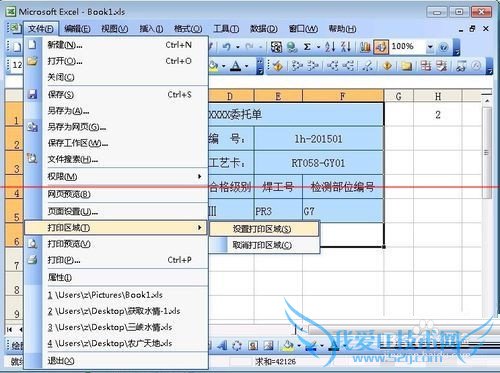
Task: Click the Trace Error diamond icon
Action: coord(387,66)
